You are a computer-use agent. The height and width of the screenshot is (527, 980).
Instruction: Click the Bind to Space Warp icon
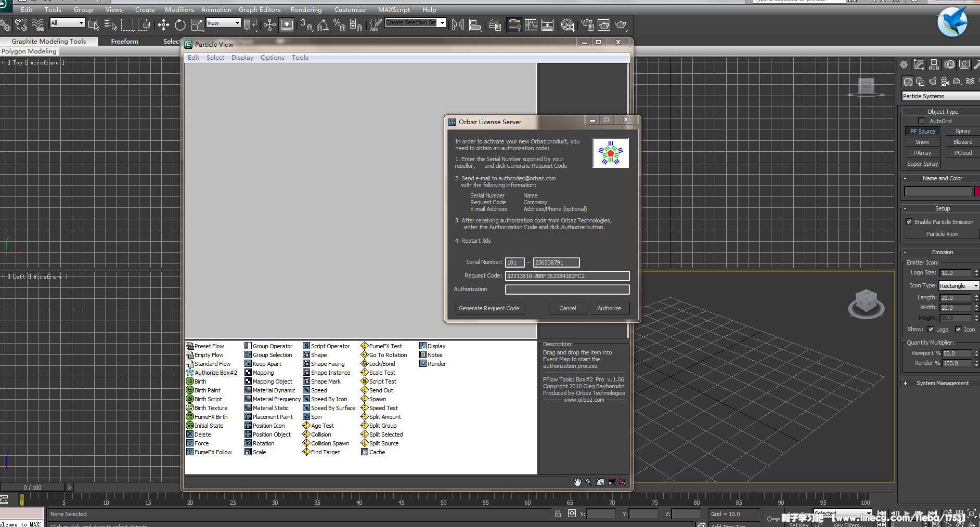(38, 24)
